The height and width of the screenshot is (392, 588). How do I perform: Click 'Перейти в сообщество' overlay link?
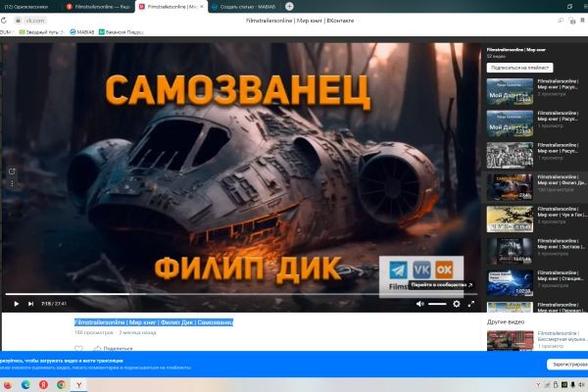tap(441, 285)
